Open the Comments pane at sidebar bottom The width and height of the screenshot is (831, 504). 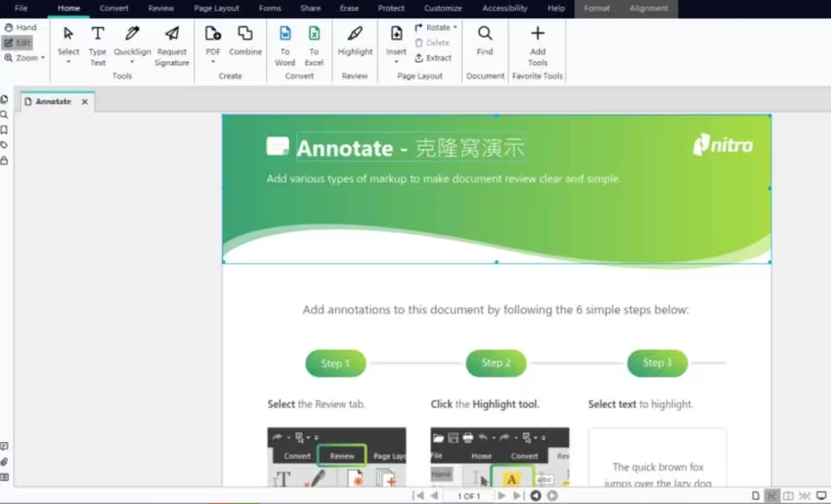point(4,446)
